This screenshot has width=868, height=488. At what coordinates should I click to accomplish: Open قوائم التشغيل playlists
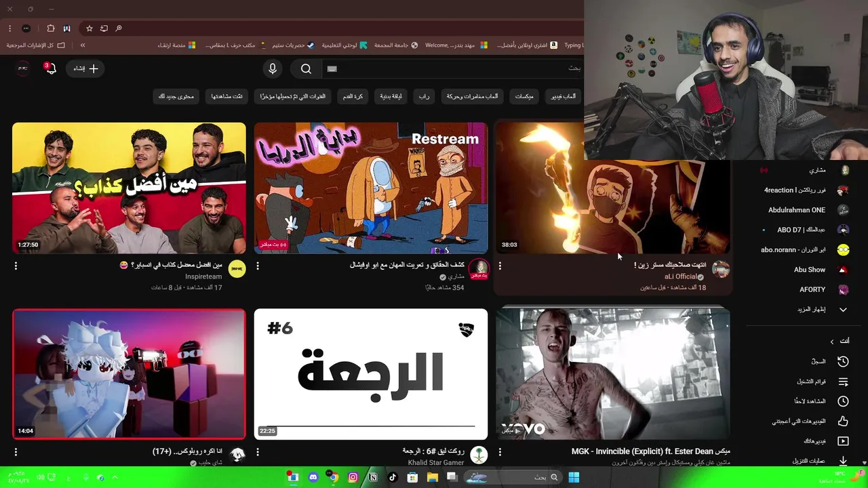pos(806,382)
